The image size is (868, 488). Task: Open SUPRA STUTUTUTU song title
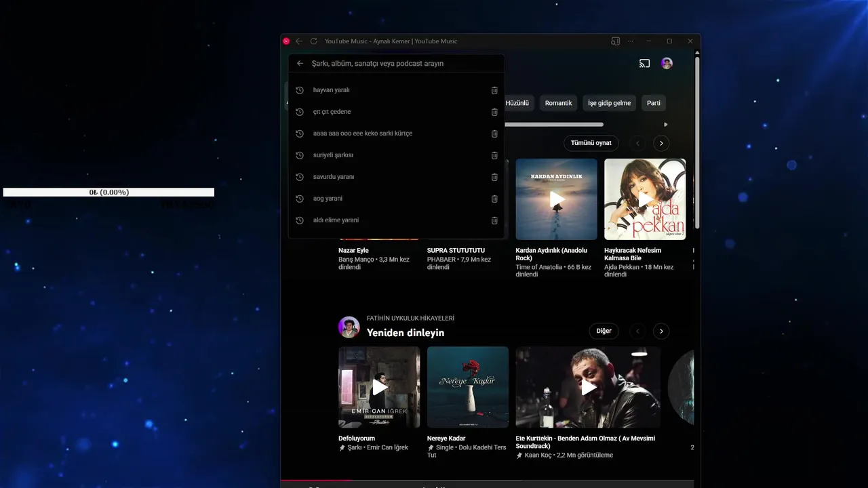pyautogui.click(x=456, y=251)
